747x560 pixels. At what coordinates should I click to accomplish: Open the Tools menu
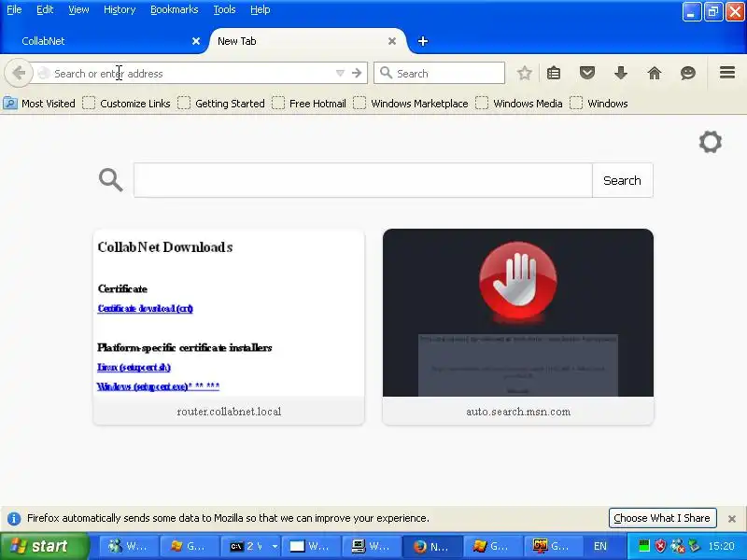click(224, 9)
